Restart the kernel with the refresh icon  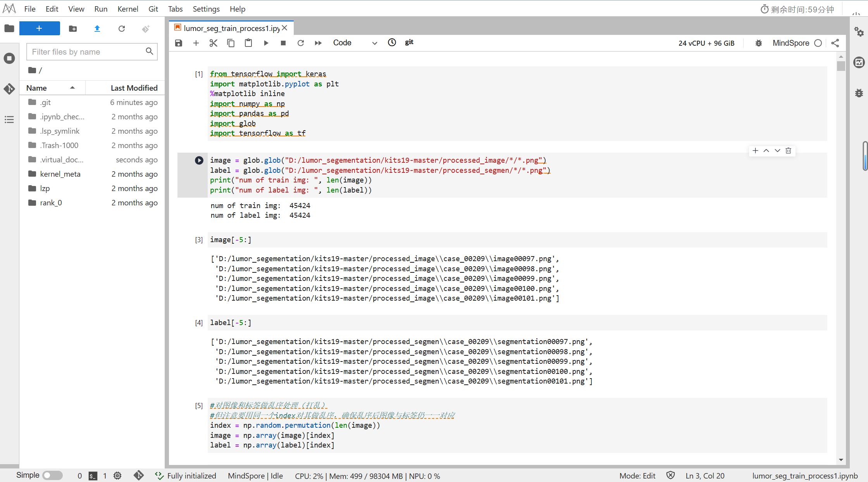coord(300,43)
